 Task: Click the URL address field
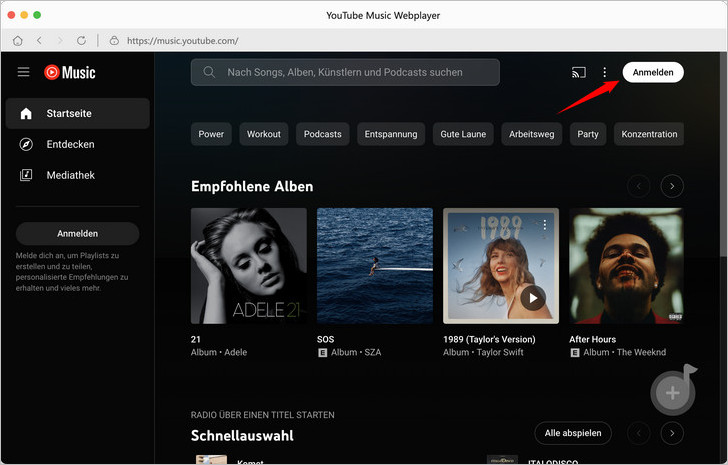coord(183,41)
